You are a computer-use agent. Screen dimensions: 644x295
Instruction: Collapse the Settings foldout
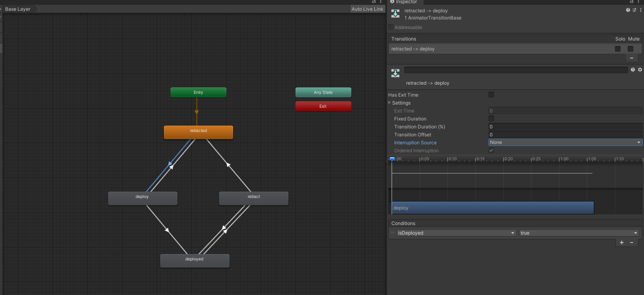389,103
